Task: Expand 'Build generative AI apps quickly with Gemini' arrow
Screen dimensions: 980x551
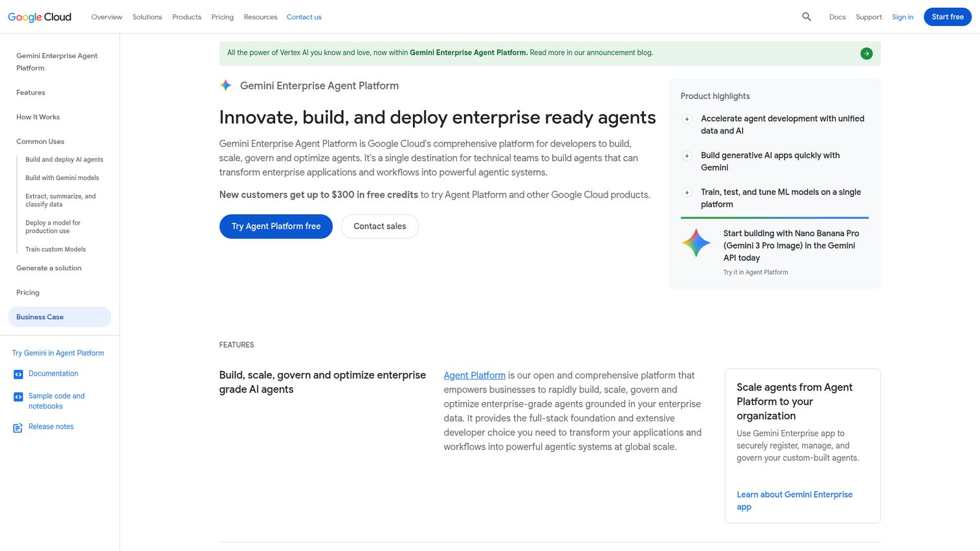Action: click(x=687, y=155)
